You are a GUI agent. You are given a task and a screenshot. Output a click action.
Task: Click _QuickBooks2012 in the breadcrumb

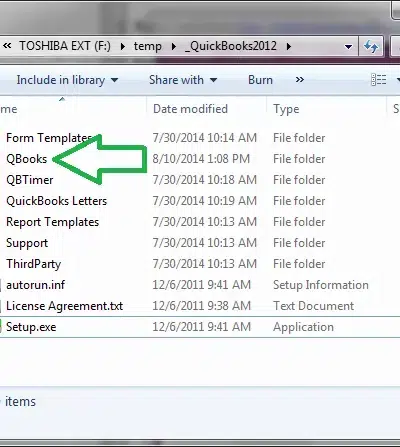coord(231,46)
